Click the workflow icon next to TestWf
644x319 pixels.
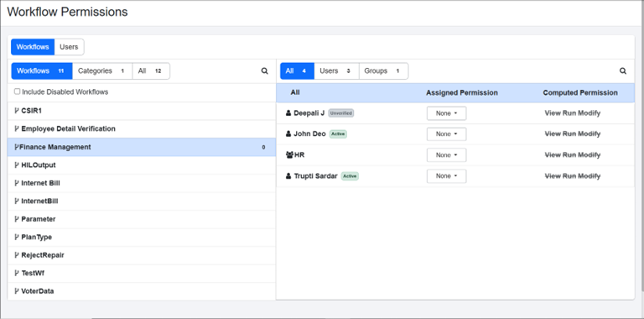[17, 273]
